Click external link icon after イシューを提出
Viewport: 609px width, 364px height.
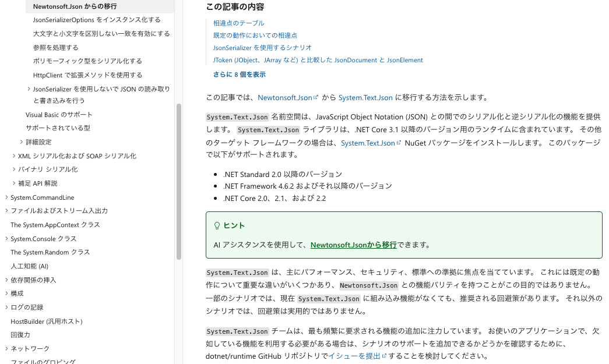tap(384, 356)
